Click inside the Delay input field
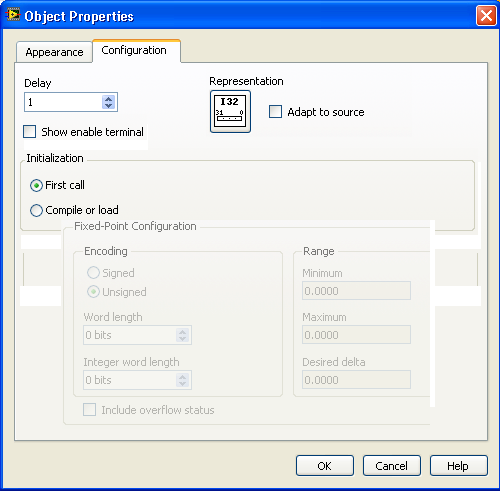This screenshot has width=500, height=493. (x=63, y=102)
